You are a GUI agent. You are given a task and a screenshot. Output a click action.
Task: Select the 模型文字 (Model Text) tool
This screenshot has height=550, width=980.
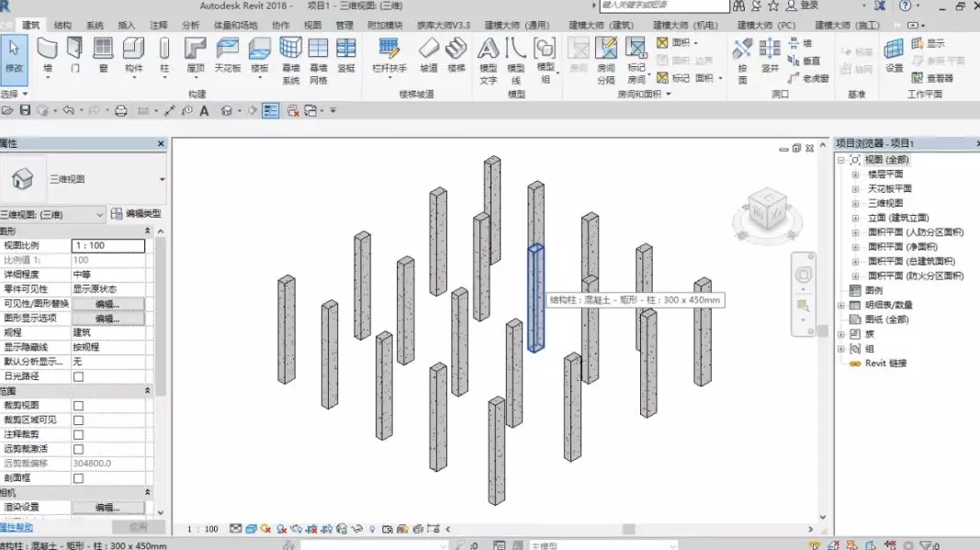click(488, 60)
